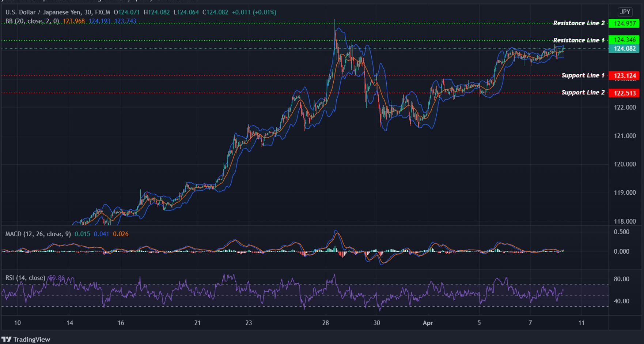Click the Resistance Line 2 text label
This screenshot has height=344, width=644.
click(x=579, y=23)
